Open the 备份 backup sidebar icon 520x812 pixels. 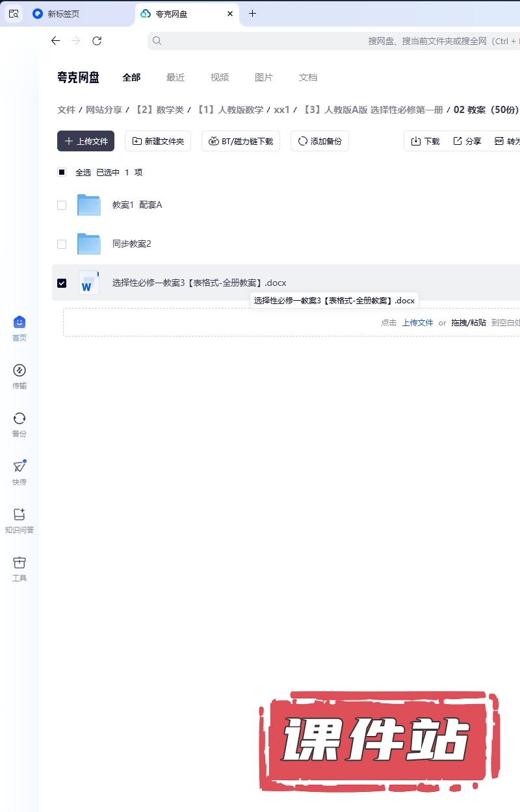19,419
